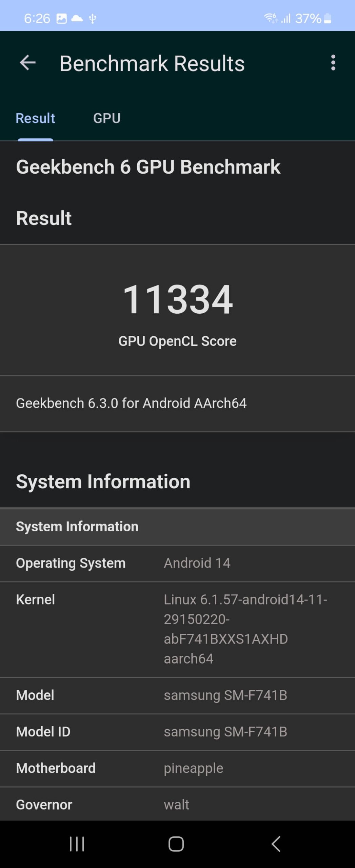
Task: Tap the USB status icon
Action: pyautogui.click(x=93, y=18)
